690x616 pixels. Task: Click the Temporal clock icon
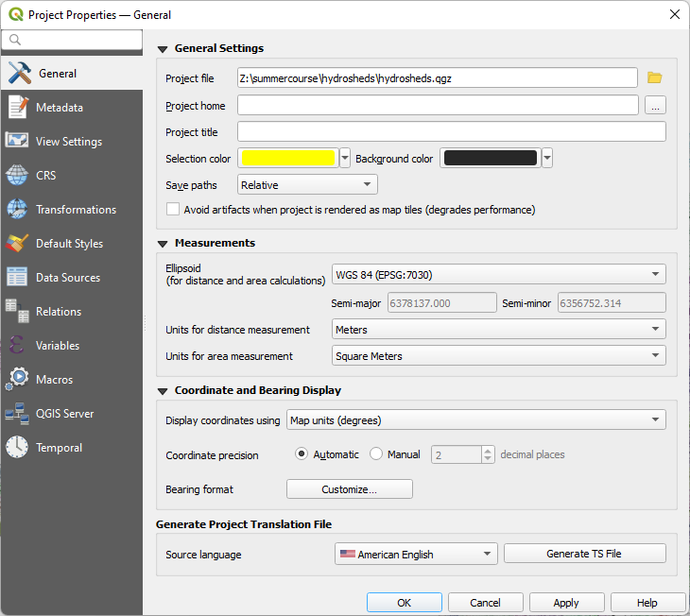click(17, 447)
